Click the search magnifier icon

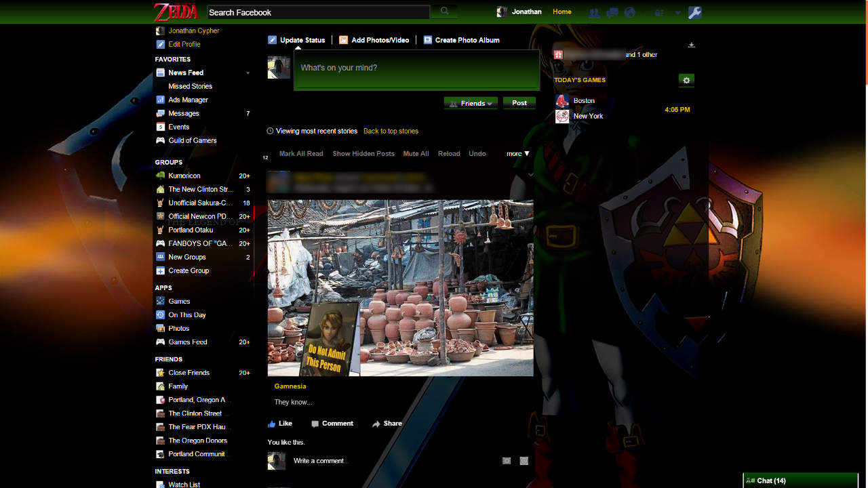[x=444, y=12]
